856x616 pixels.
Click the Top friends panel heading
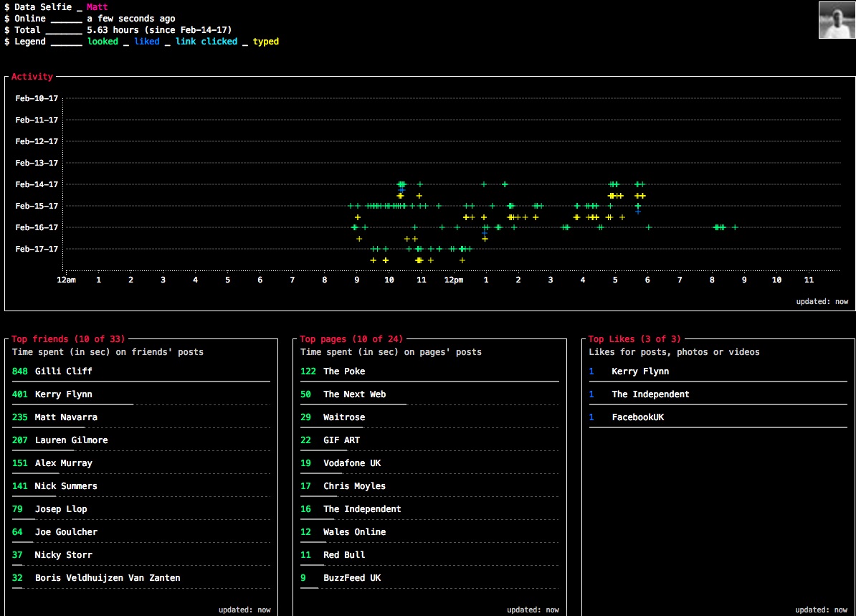(x=68, y=339)
